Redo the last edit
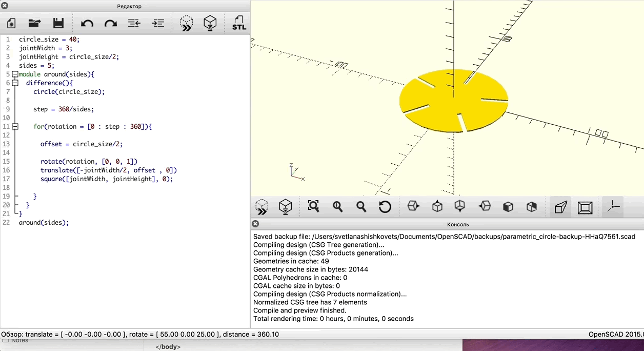This screenshot has width=644, height=351. pyautogui.click(x=111, y=23)
